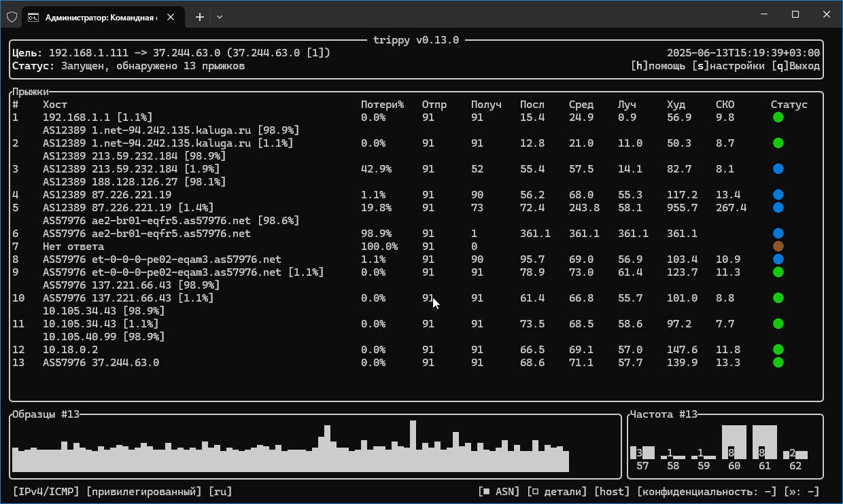Click the Статус: Запущен status line
The image size is (843, 504).
coord(128,66)
